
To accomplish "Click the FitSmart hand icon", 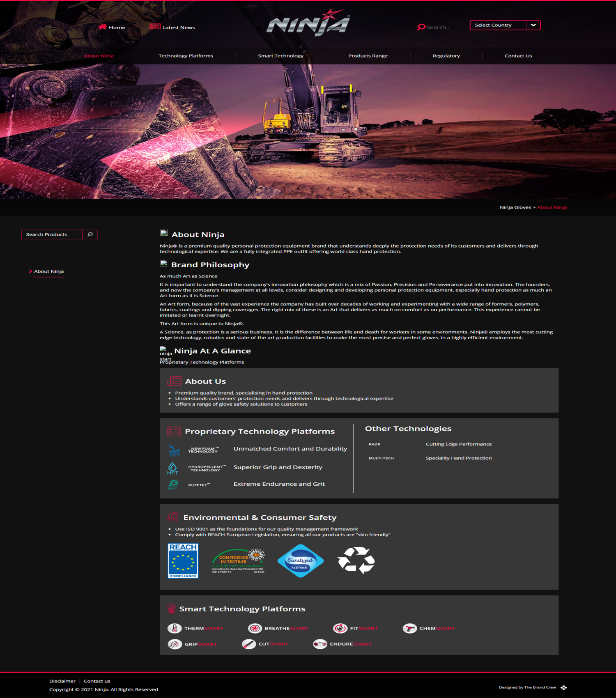I will click(340, 628).
